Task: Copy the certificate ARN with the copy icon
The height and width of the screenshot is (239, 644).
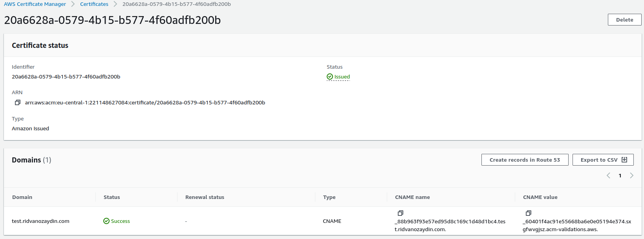Action: [18, 102]
